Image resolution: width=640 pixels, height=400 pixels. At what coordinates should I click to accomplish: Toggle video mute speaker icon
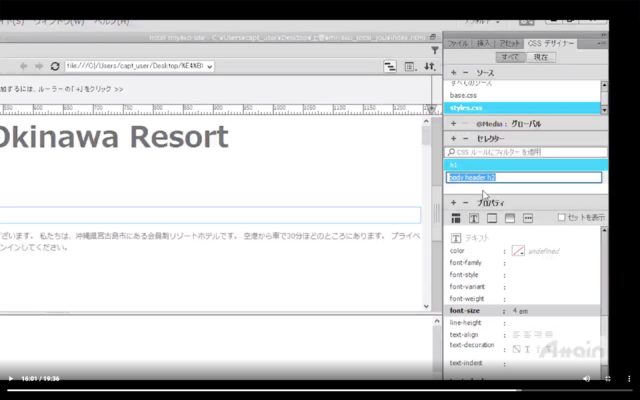click(x=587, y=379)
